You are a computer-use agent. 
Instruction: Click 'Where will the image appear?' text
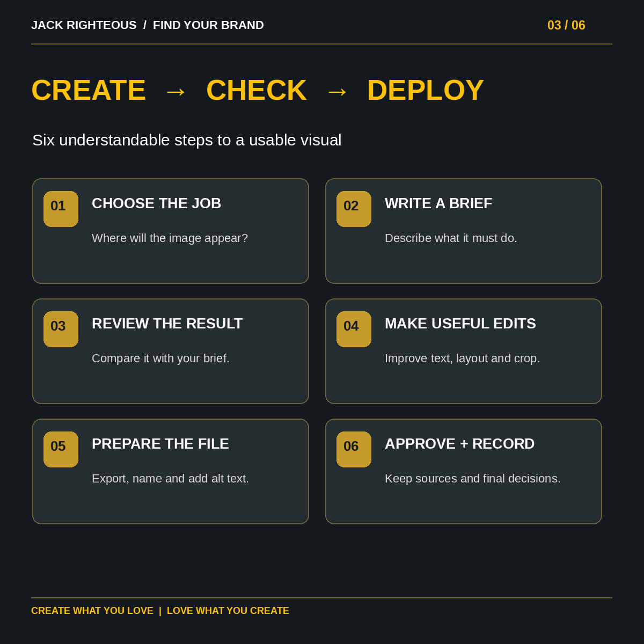pos(170,238)
